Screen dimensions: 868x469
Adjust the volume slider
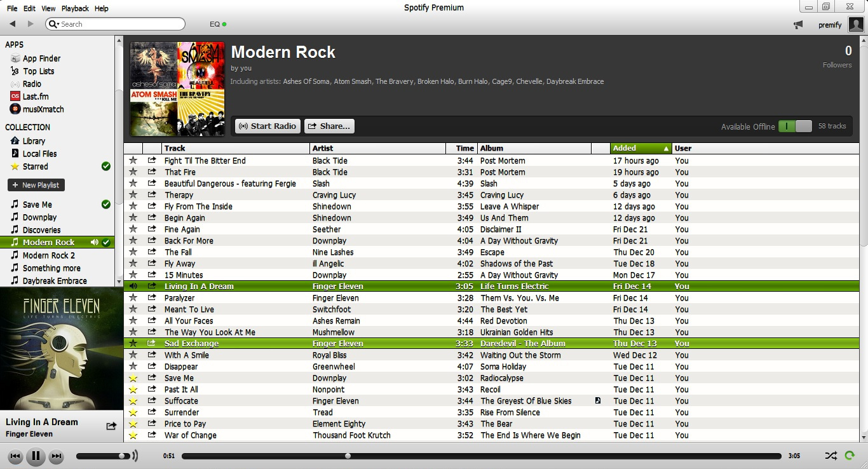(102, 456)
